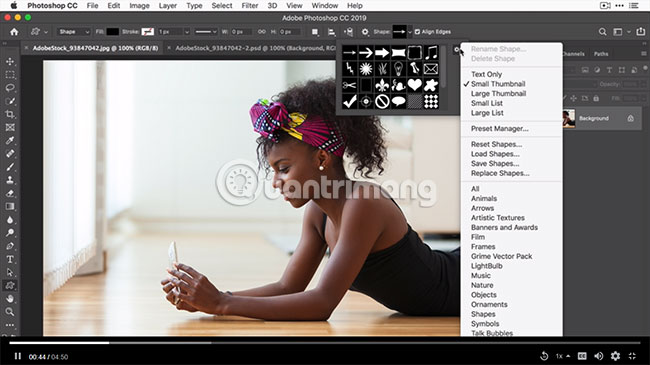650x365 pixels.
Task: Click the Home button in options bar
Action: point(14,32)
